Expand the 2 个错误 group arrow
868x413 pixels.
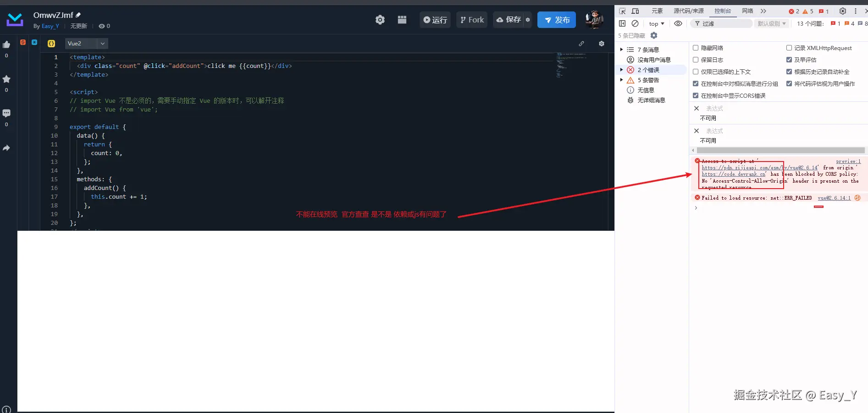(x=621, y=70)
